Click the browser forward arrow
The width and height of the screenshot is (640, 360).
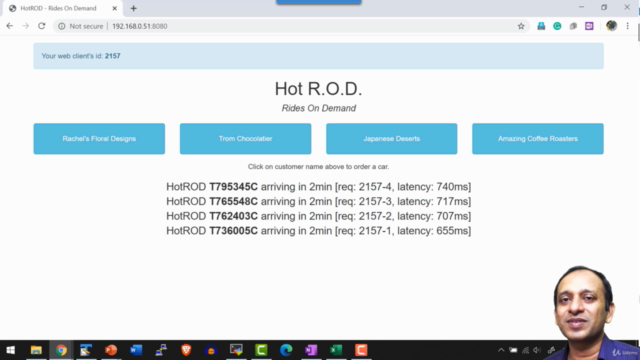[x=26, y=26]
